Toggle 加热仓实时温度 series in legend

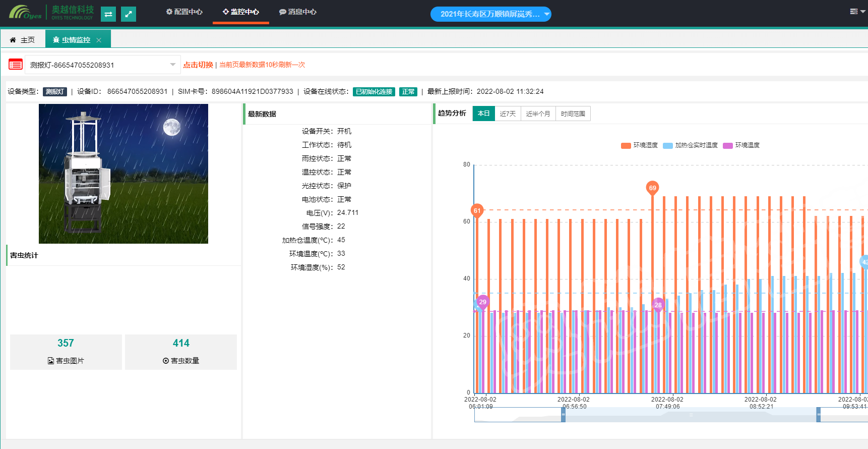click(691, 145)
